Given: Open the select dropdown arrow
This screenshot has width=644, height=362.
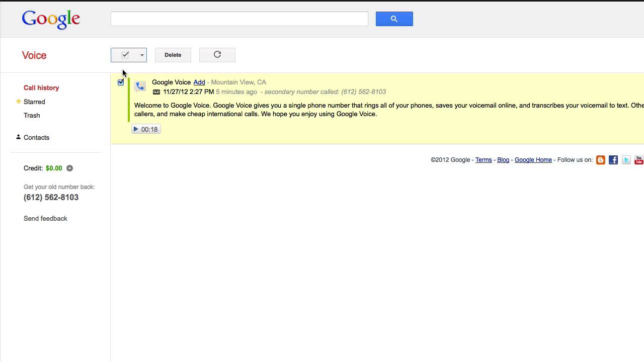Looking at the screenshot, I should point(142,55).
